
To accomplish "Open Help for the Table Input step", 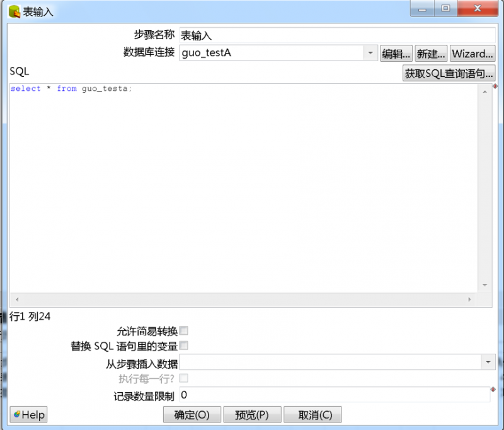I will coord(28,414).
